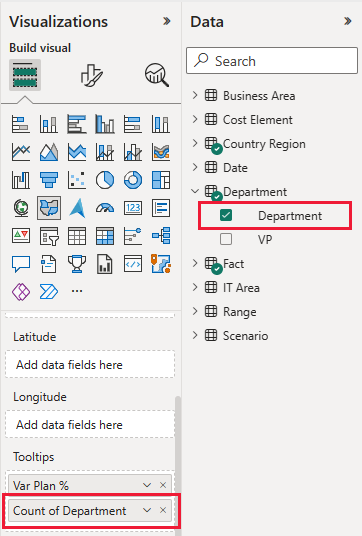Switch to the Build visual tab
The height and width of the screenshot is (536, 362).
pos(25,75)
